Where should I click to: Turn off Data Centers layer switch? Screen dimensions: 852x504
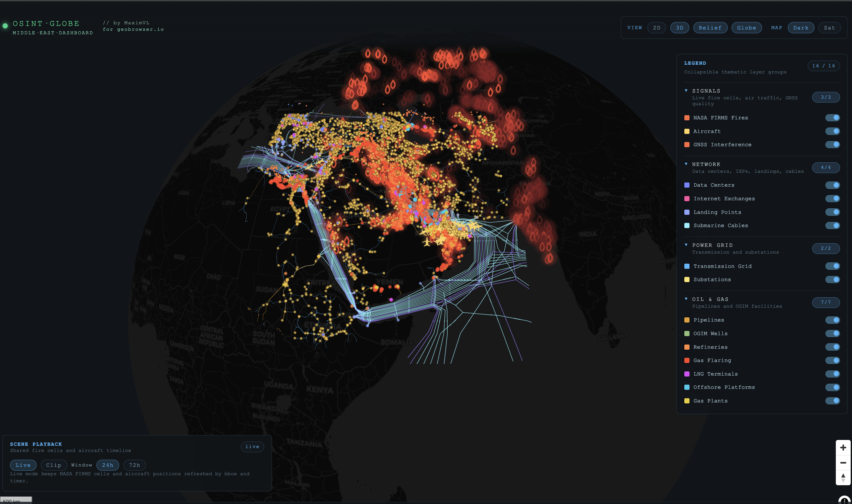coord(832,185)
